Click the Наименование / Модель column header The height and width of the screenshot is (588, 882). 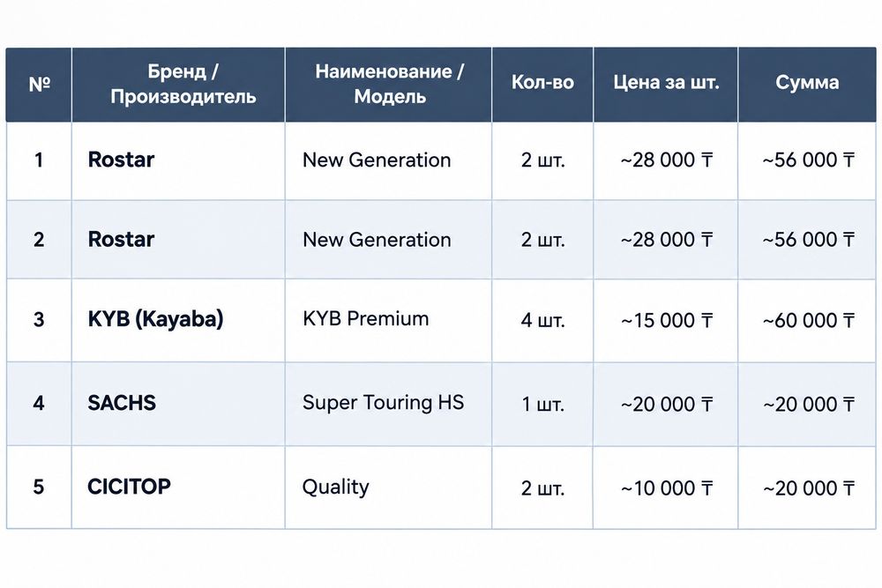389,85
